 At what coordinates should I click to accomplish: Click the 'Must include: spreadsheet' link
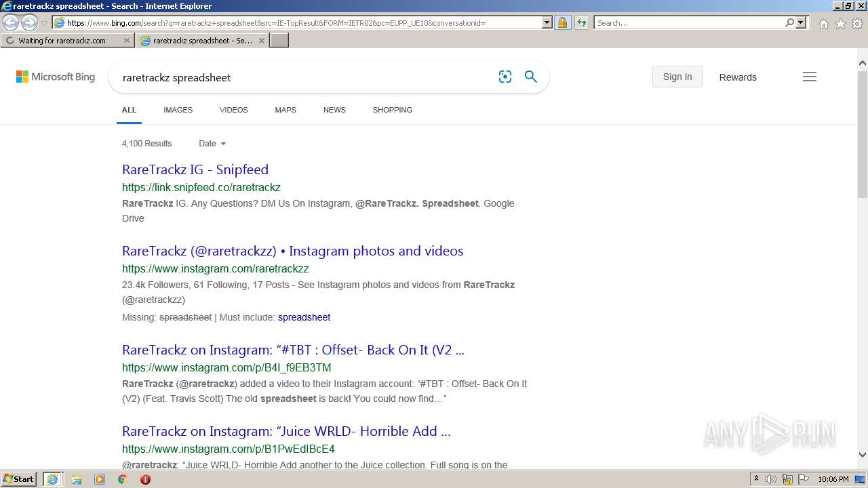[304, 317]
